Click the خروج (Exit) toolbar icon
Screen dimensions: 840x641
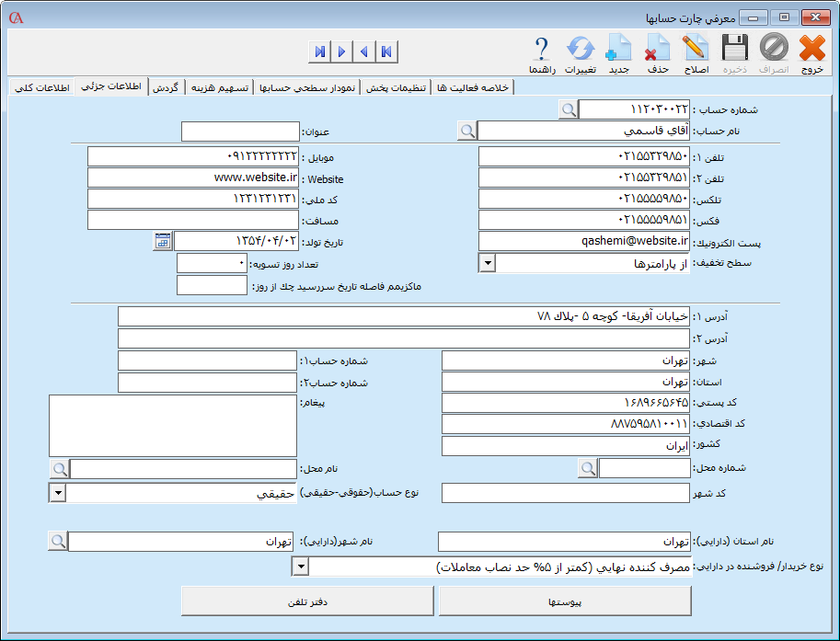click(811, 52)
